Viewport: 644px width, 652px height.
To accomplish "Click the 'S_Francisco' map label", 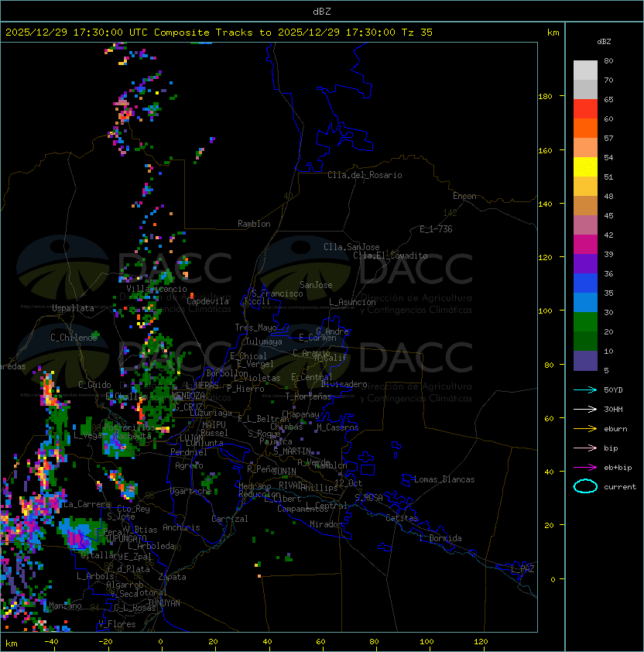I will tap(277, 293).
